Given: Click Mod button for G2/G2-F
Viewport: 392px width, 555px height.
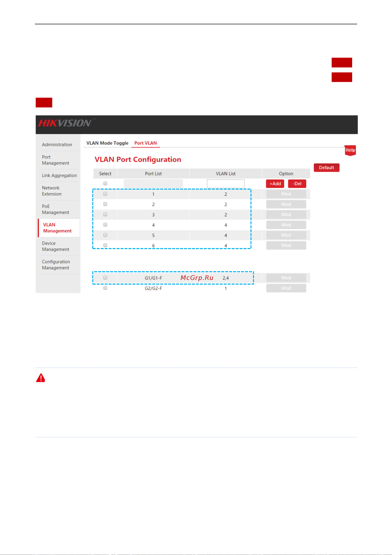Looking at the screenshot, I should tap(286, 288).
